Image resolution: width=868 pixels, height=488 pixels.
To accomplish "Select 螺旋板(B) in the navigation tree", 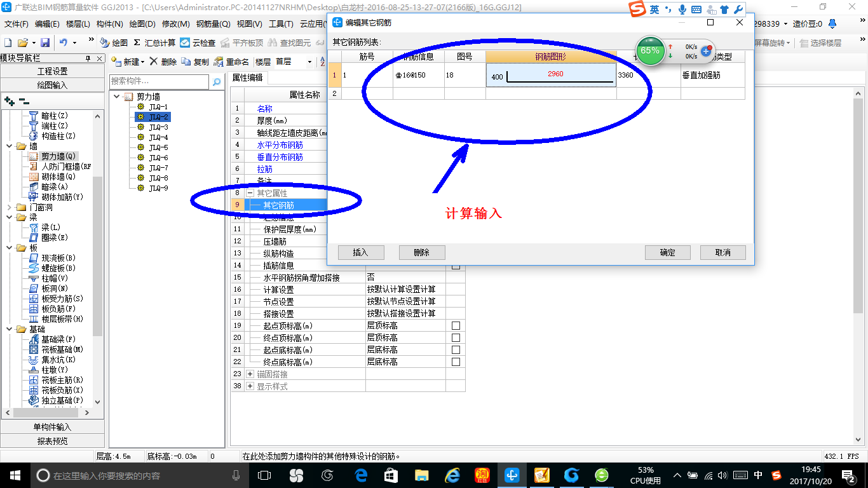I will [x=53, y=268].
